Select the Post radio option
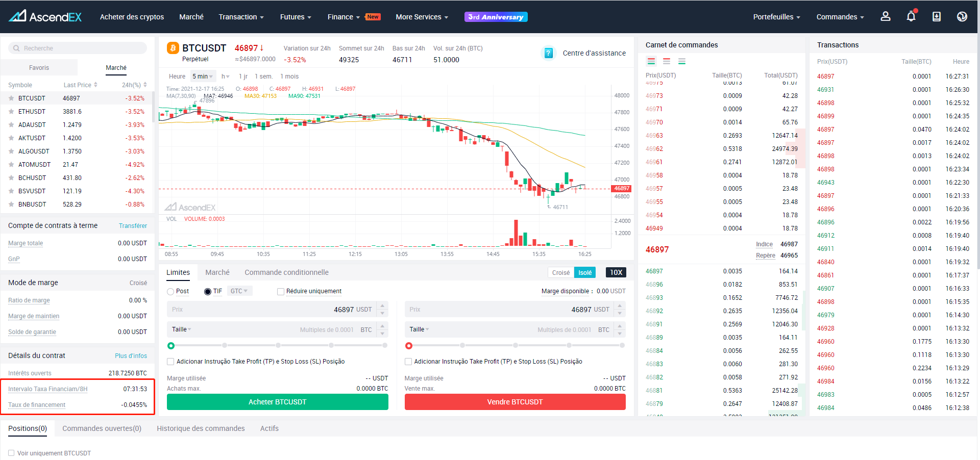Image resolution: width=980 pixels, height=460 pixels. (x=170, y=292)
